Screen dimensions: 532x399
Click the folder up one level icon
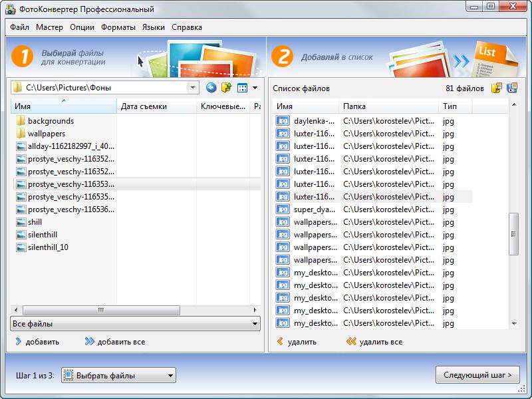point(226,88)
